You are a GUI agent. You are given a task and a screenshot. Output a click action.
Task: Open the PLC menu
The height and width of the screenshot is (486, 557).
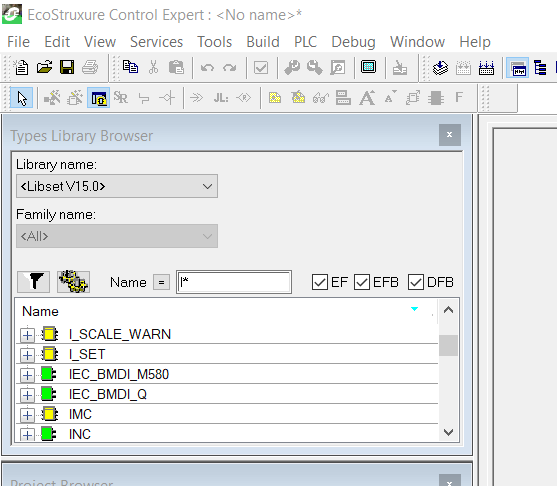tap(305, 42)
